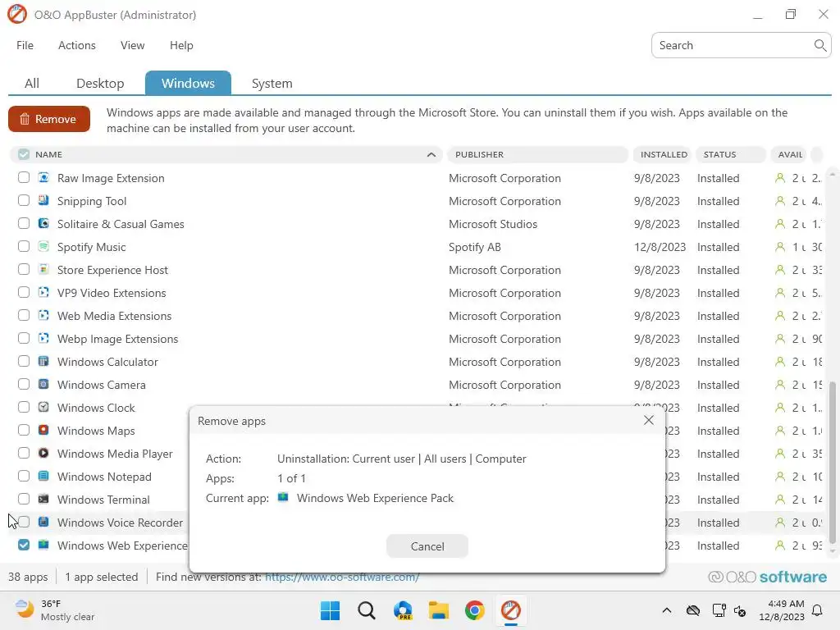Open the notifications bell icon

818,610
